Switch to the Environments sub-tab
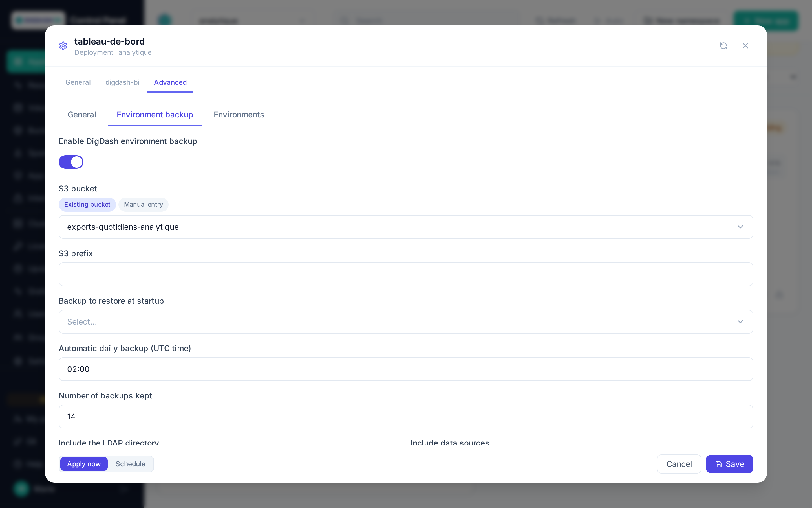The image size is (812, 508). pos(239,115)
